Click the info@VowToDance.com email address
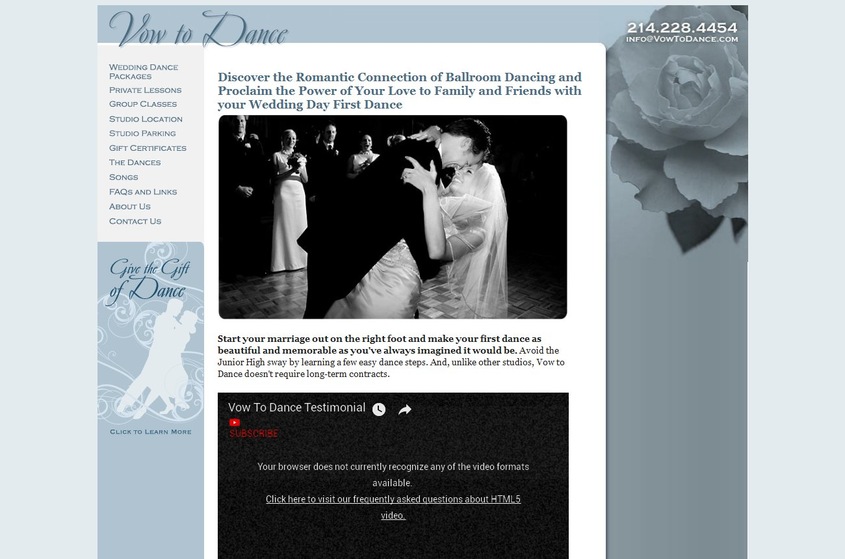 (x=682, y=39)
